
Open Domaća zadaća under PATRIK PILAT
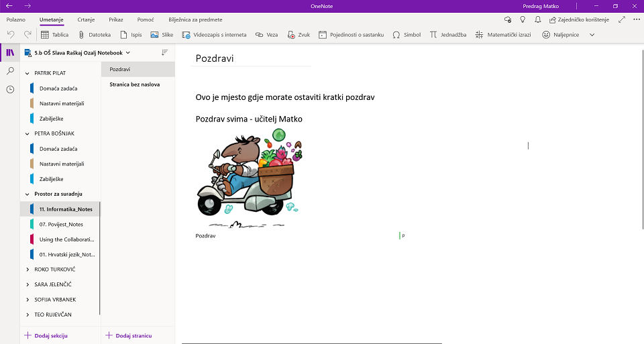point(60,89)
